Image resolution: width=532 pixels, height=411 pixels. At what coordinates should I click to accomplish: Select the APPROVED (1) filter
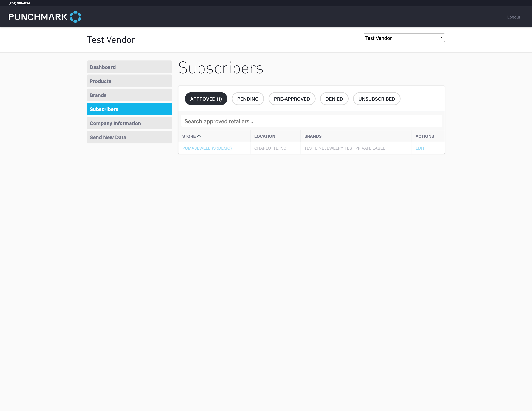(206, 99)
